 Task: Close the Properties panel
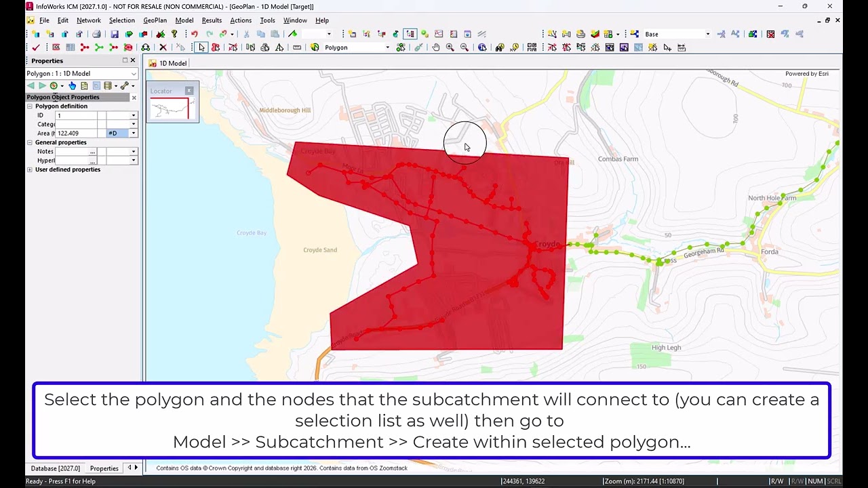132,60
